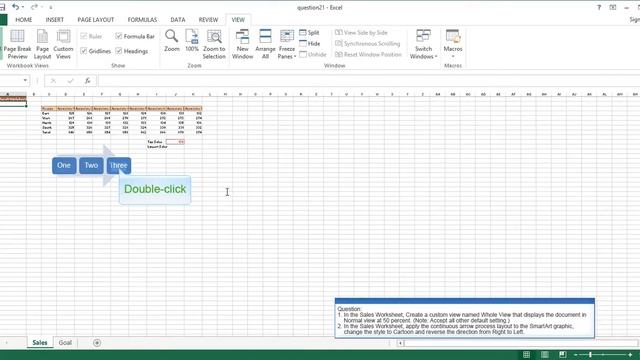Click zoom in plus button
Viewport: 640px width, 360px height.
coord(631,355)
